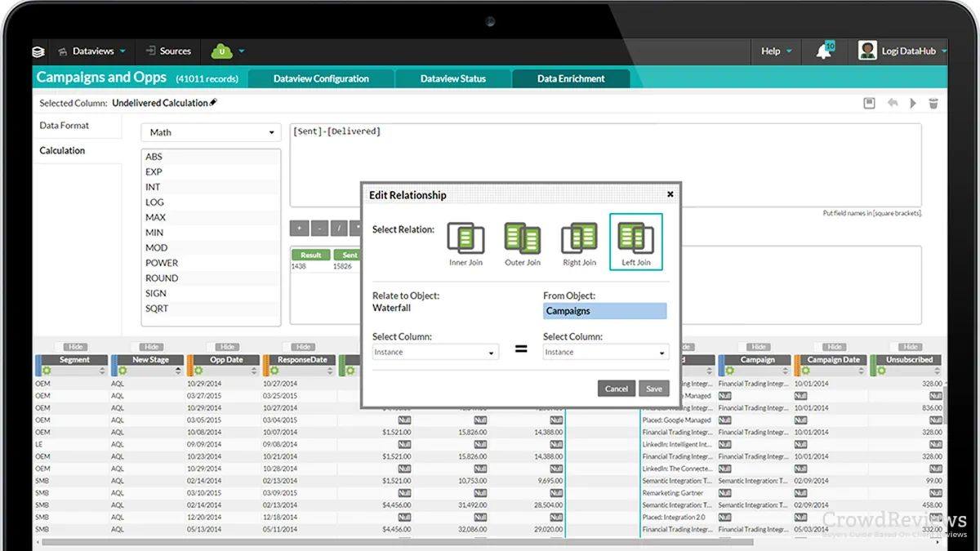Select the Left Join relation icon
980x551 pixels.
(635, 238)
